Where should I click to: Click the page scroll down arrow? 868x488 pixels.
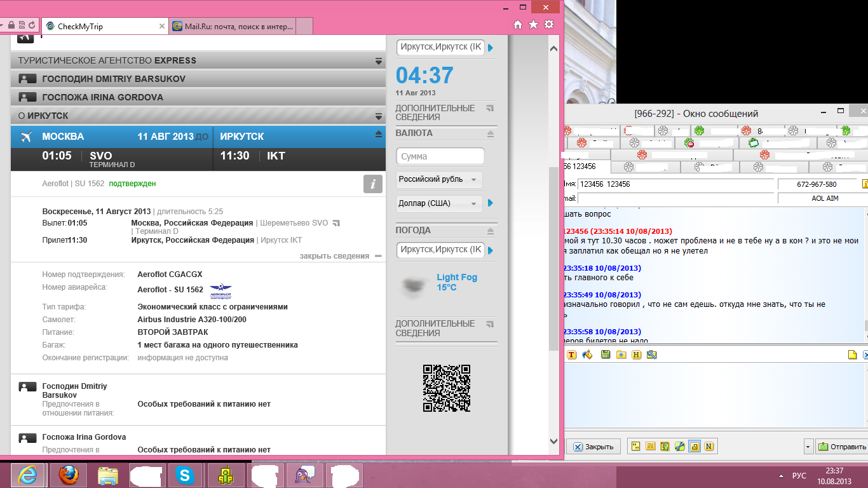[x=553, y=442]
